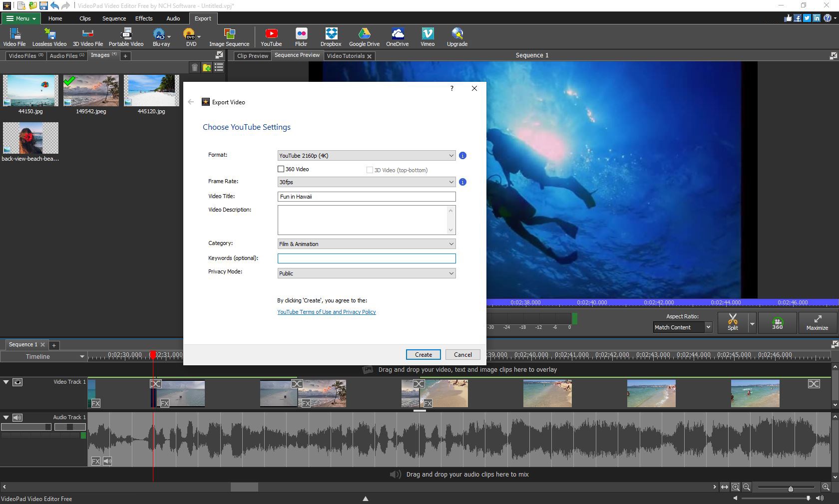Viewport: 839px width, 504px height.
Task: Open the Upgrade option
Action: tap(456, 36)
